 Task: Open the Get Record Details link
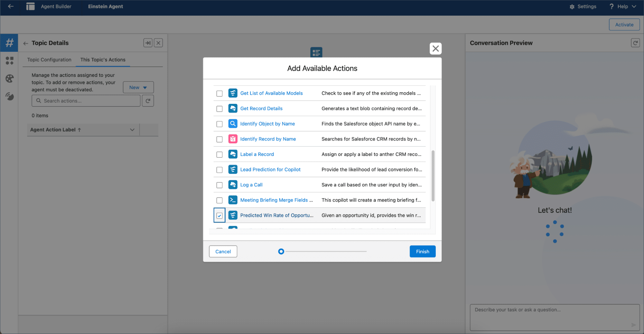(261, 109)
